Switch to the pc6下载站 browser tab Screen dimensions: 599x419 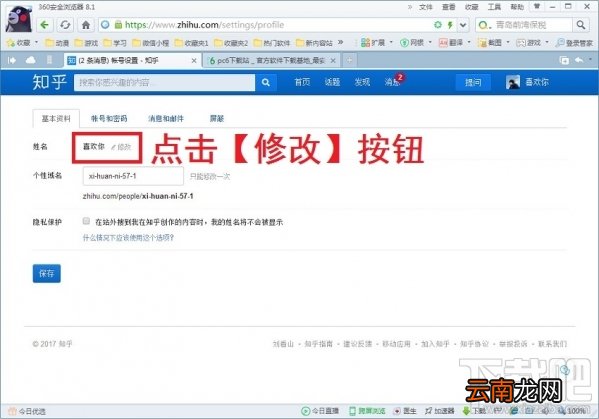coord(271,60)
